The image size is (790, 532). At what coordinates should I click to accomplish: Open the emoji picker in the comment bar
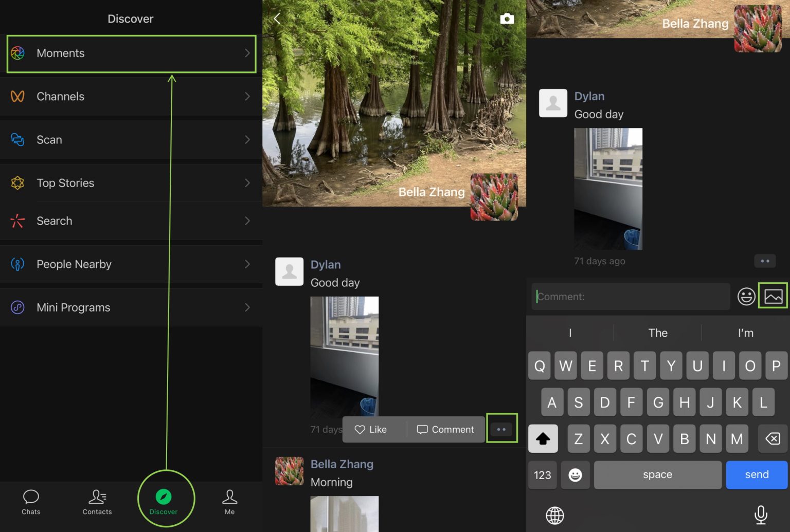tap(746, 297)
